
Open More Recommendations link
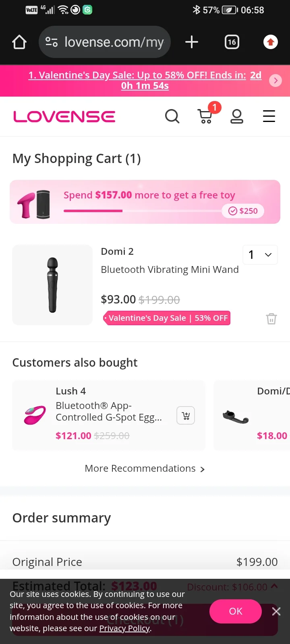[x=145, y=469]
